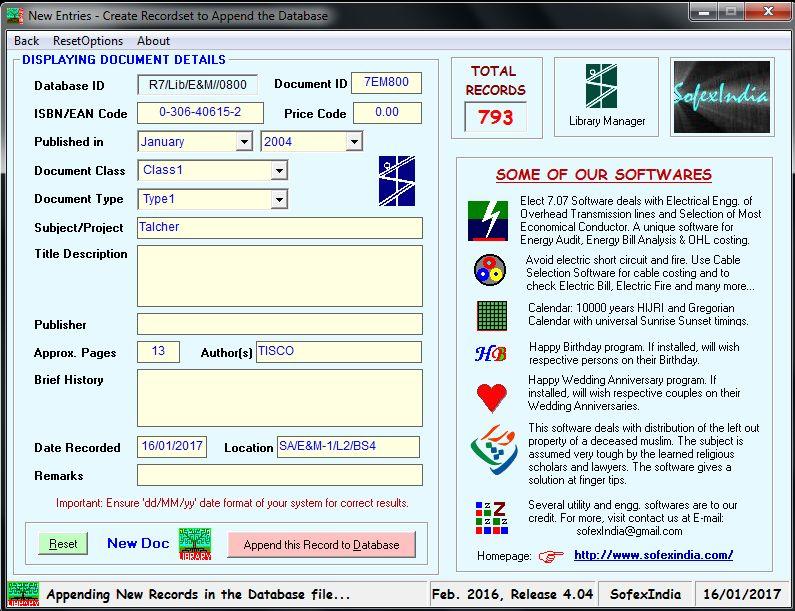Click the SofexIndia status bar panel
The image size is (795, 611).
pyautogui.click(x=645, y=594)
